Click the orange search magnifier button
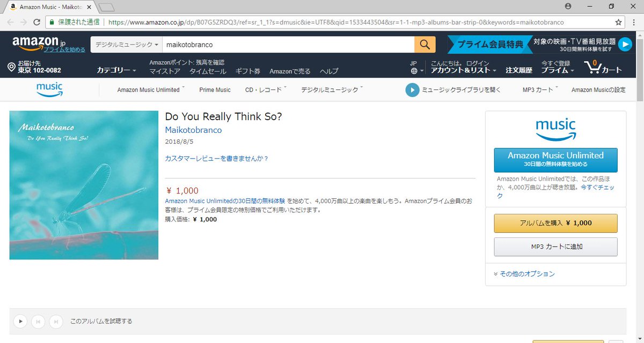Screen dimensions: 644x343 [x=425, y=44]
